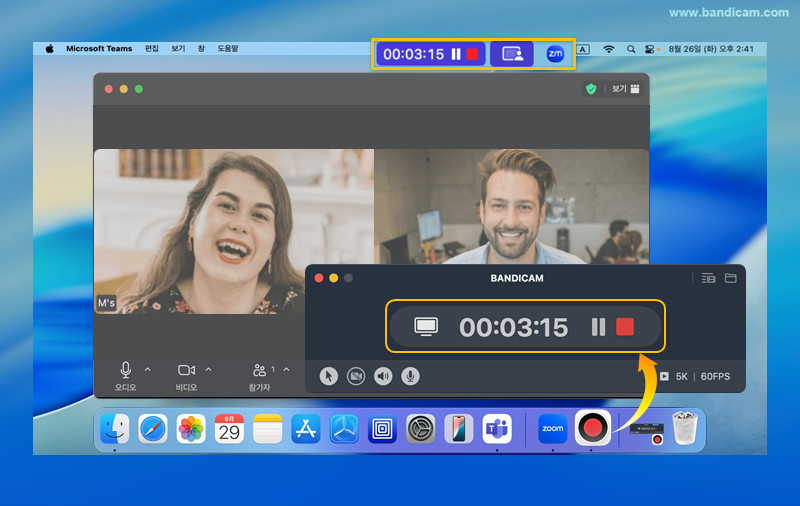Pause the Bandicam recording timer
This screenshot has width=800, height=506.
[598, 327]
